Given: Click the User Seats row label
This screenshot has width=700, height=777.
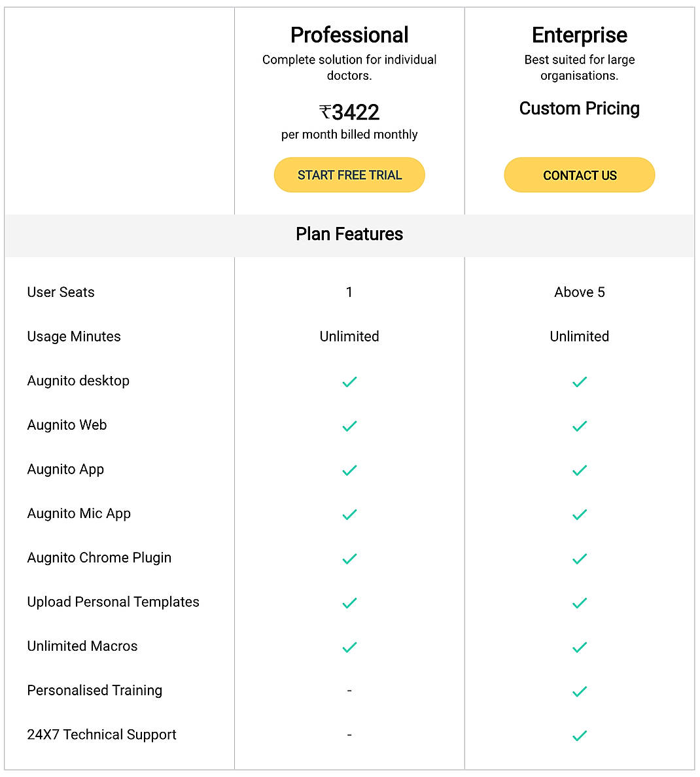Looking at the screenshot, I should pyautogui.click(x=60, y=292).
